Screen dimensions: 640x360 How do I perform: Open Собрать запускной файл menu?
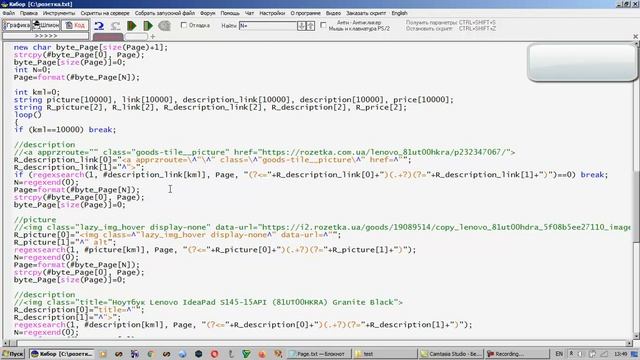[165, 13]
